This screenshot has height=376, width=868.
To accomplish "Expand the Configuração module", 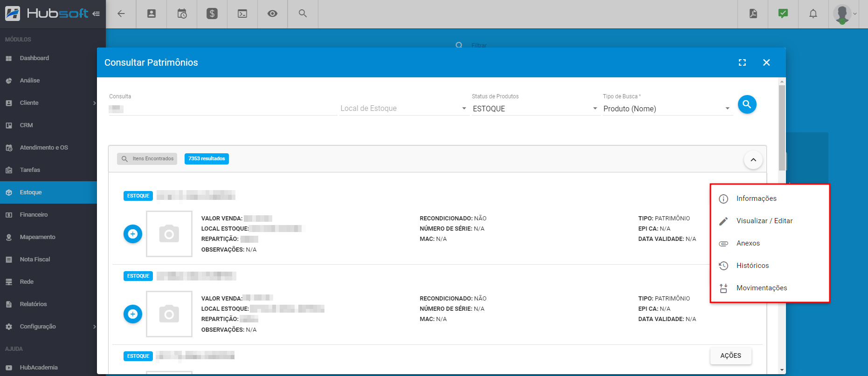I will [x=48, y=327].
